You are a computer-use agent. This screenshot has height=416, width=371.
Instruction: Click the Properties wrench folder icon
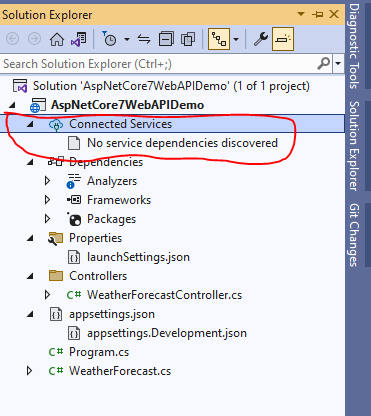55,238
